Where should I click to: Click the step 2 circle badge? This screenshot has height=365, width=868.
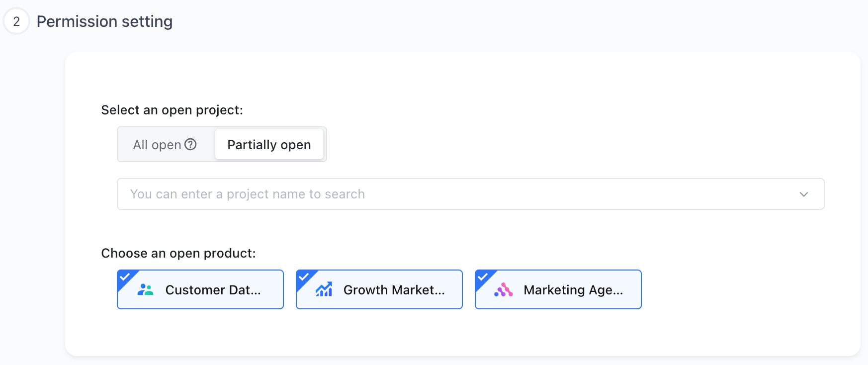pyautogui.click(x=16, y=21)
